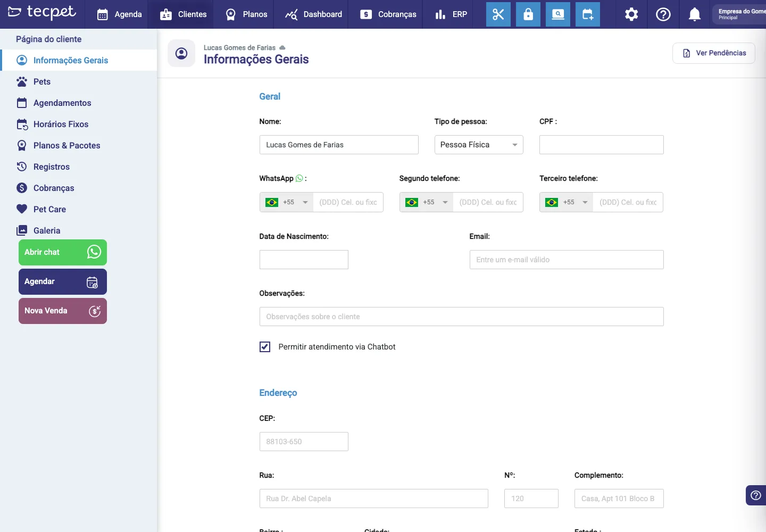Open Cobranças in sidebar
This screenshot has height=532, width=766.
point(79,188)
